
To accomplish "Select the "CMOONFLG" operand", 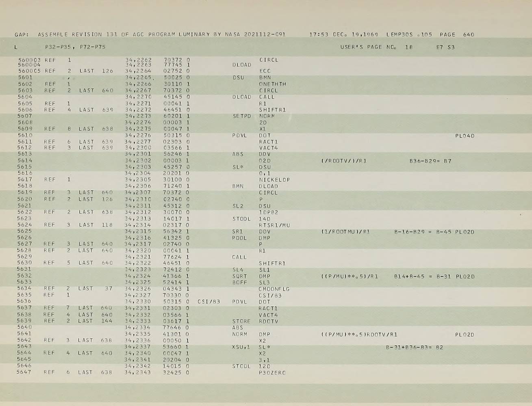I will point(274,289).
